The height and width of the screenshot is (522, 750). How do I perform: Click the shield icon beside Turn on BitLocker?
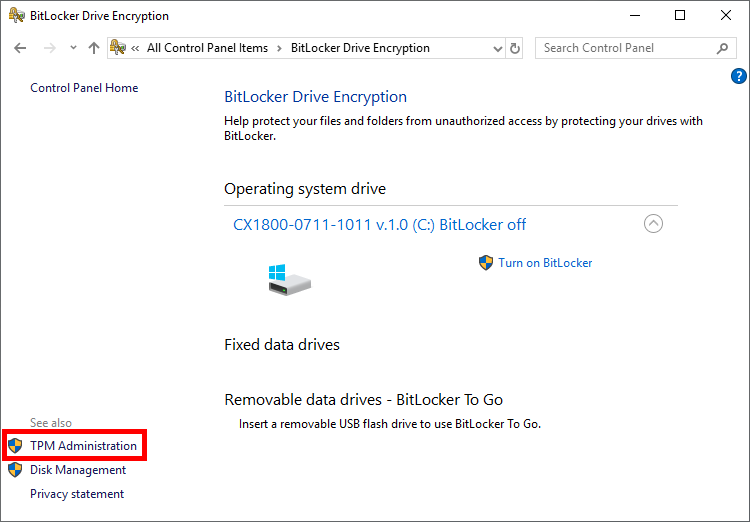point(486,263)
